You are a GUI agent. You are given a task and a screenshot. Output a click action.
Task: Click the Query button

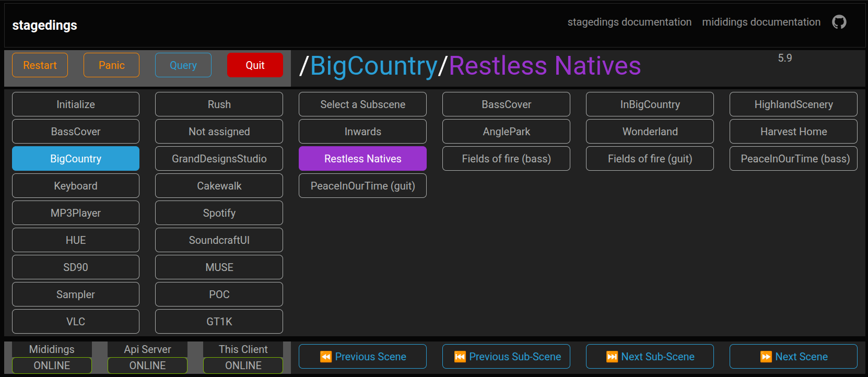tap(183, 65)
